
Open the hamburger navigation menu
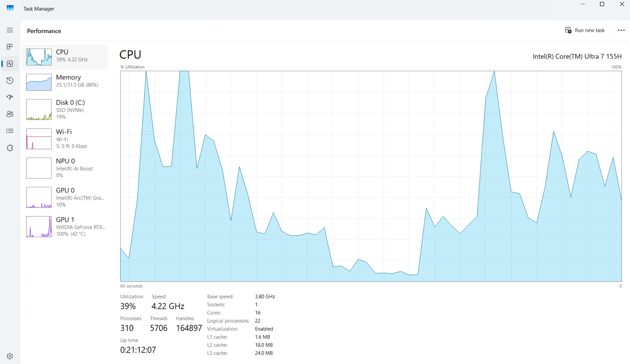coord(10,30)
